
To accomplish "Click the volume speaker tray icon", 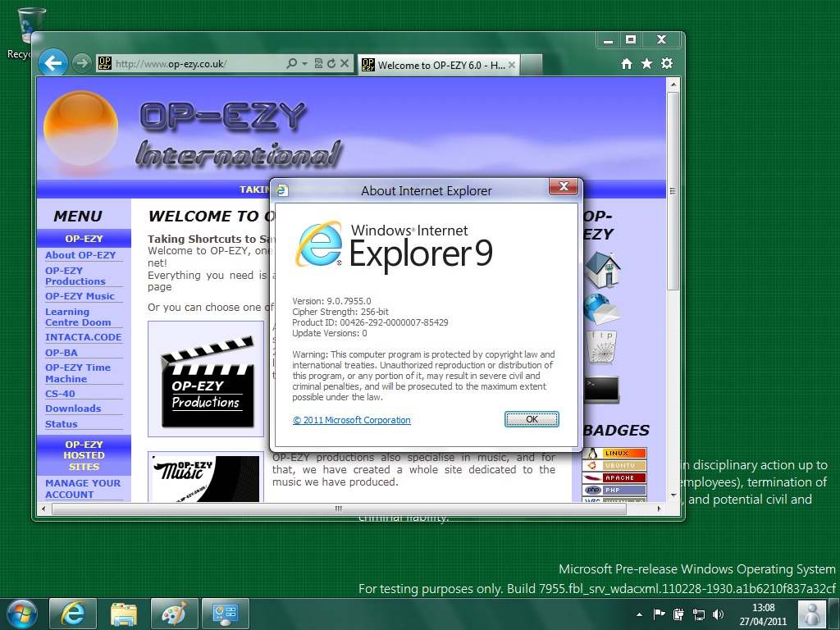I will point(718,614).
